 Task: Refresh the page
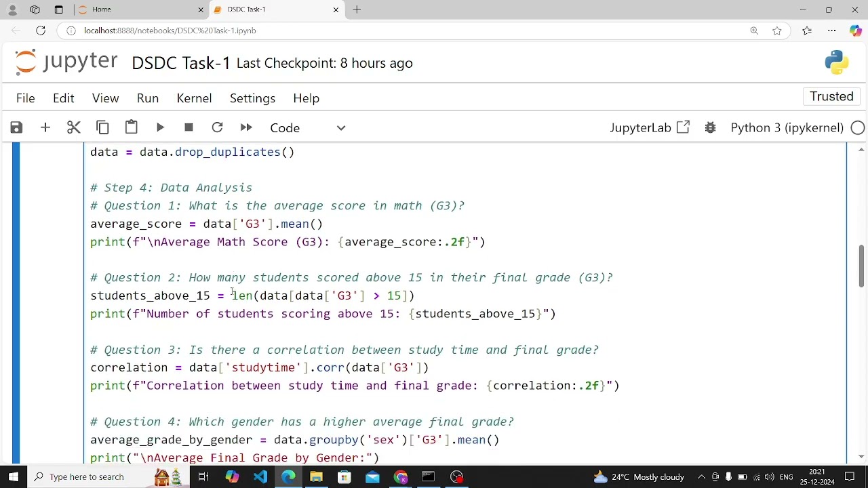[x=41, y=30]
